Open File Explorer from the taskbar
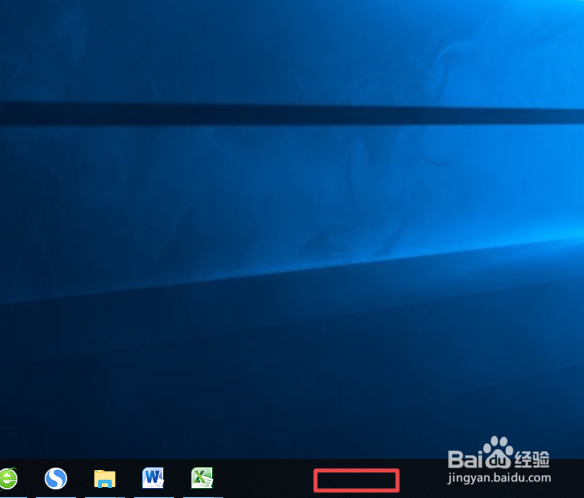The width and height of the screenshot is (584, 498). pyautogui.click(x=105, y=479)
